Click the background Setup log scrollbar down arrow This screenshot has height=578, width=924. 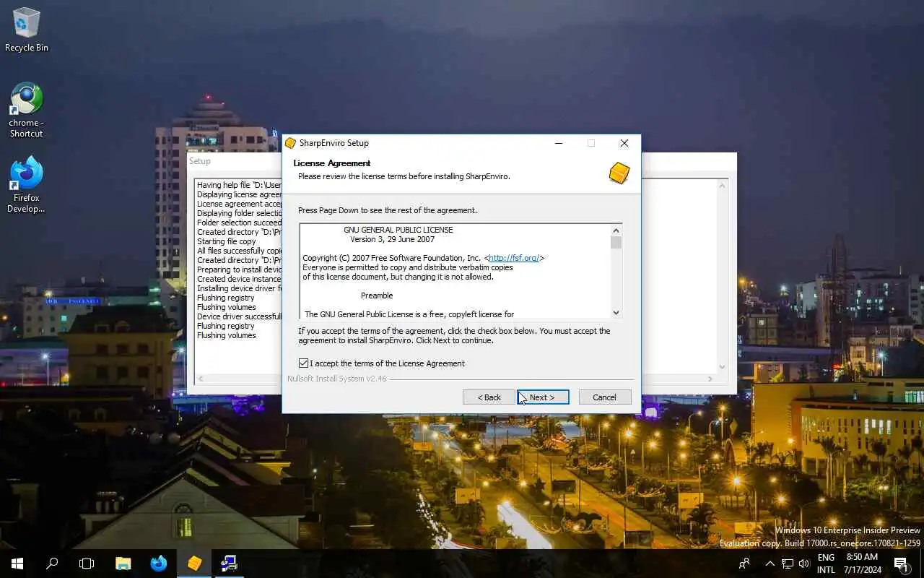point(722,367)
